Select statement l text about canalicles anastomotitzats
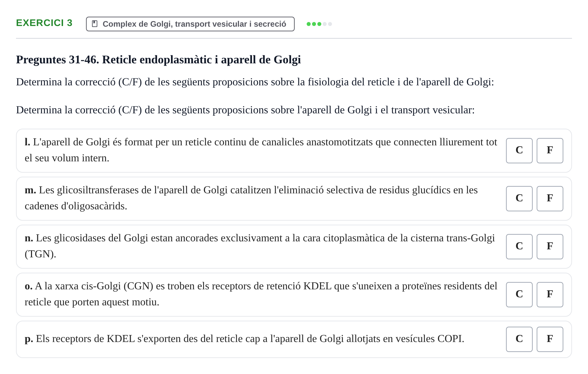This screenshot has width=588, height=374. (261, 150)
